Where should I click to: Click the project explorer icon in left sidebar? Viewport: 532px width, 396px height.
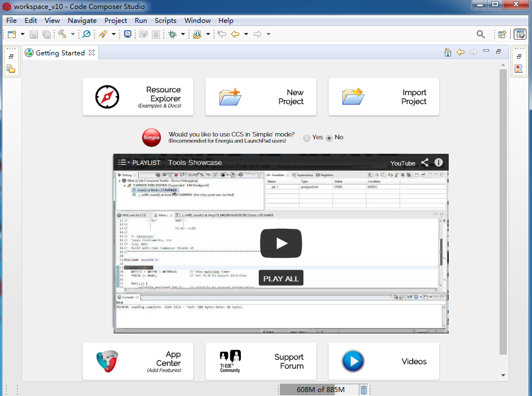coord(11,69)
